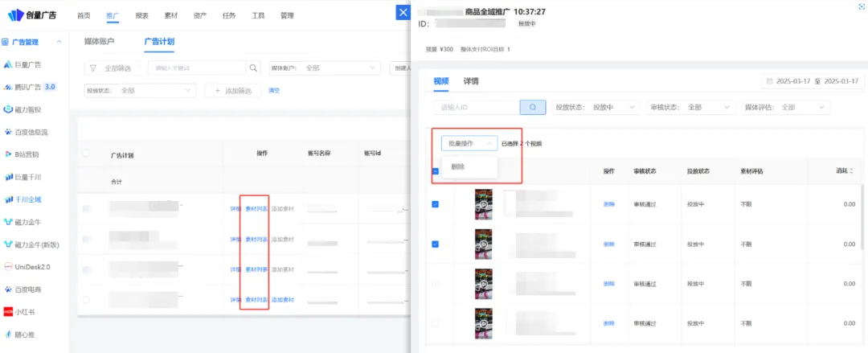
Task: Switch to the 详情 tab
Action: coord(471,81)
